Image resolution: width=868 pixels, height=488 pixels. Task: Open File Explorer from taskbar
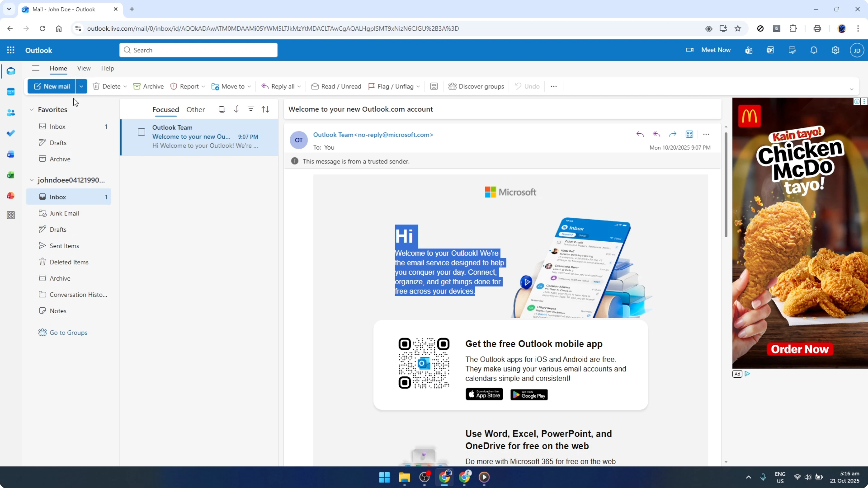point(404,477)
